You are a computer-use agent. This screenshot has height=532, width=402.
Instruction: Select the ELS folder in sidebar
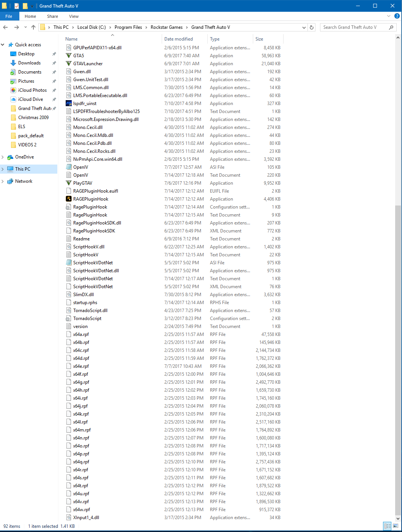pyautogui.click(x=22, y=127)
